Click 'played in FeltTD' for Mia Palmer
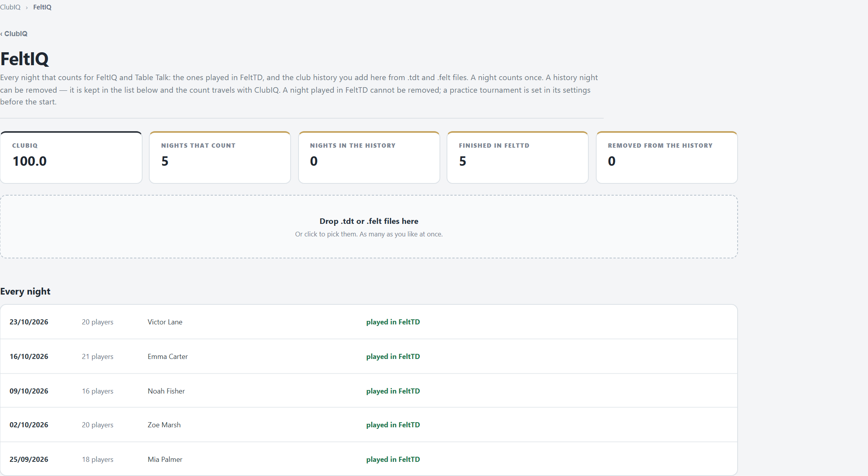The width and height of the screenshot is (868, 476). pyautogui.click(x=393, y=460)
